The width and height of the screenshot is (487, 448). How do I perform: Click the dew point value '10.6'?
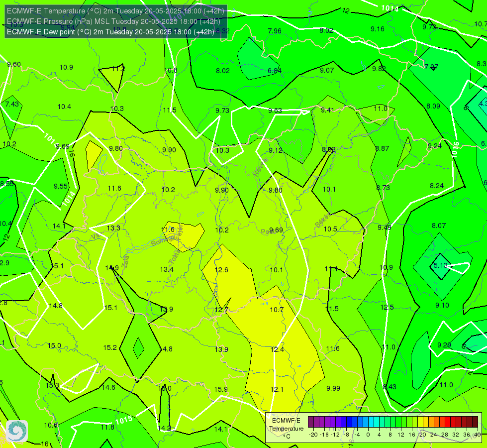pos(51,425)
